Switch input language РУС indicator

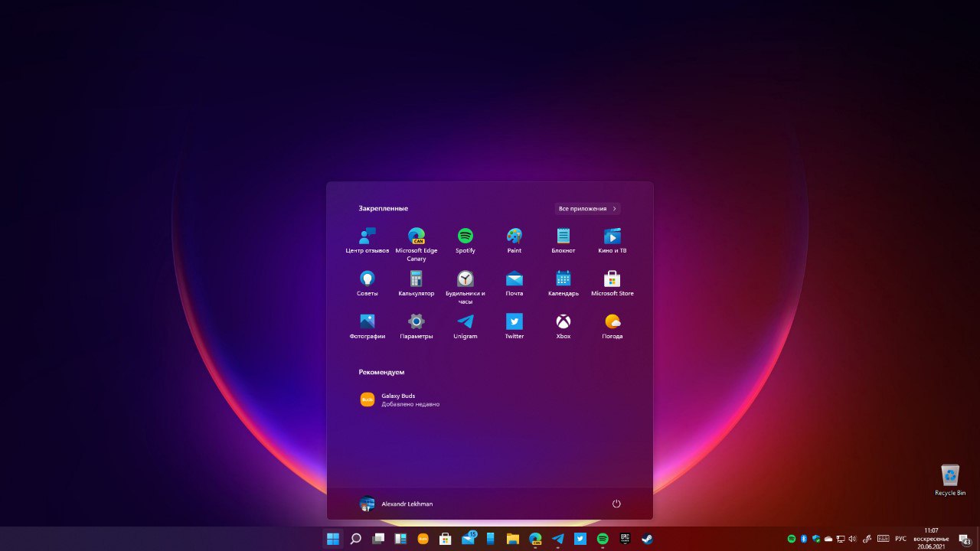901,539
